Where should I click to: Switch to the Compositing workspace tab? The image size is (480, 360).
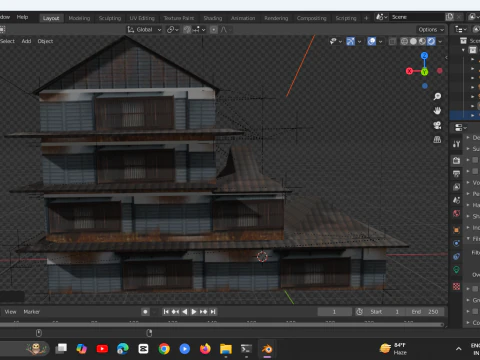pos(311,18)
